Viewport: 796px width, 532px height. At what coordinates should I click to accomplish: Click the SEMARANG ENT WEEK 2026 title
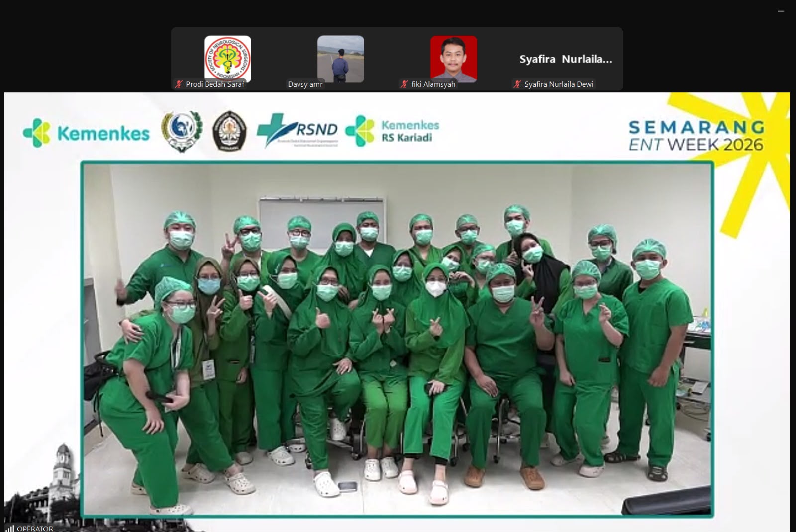point(696,136)
